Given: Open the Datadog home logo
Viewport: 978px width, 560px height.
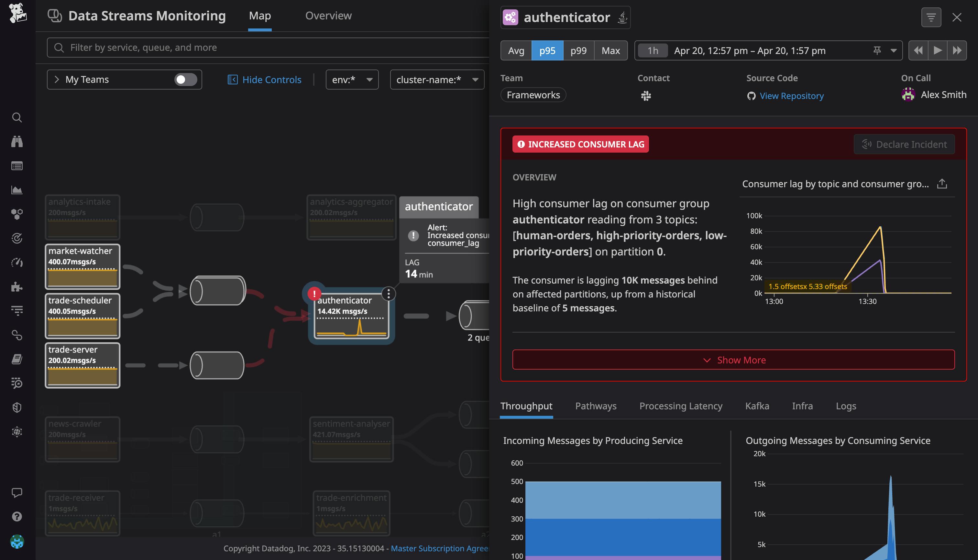Looking at the screenshot, I should [17, 14].
